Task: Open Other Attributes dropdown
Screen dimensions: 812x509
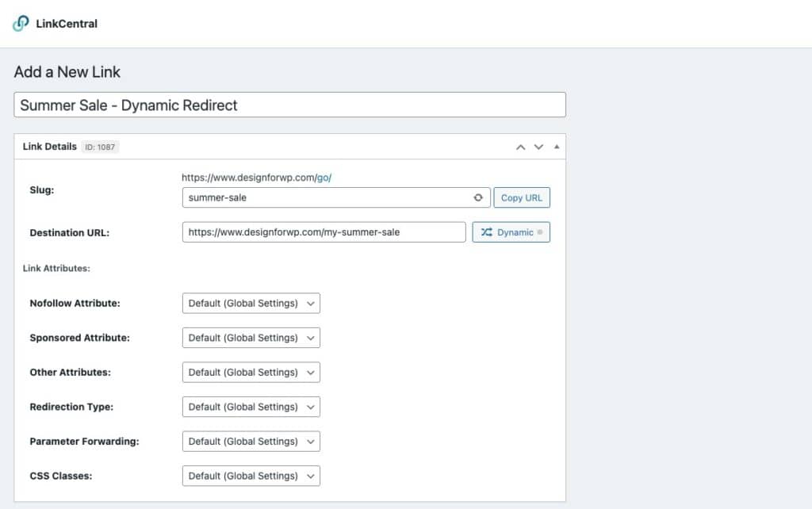Action: pyautogui.click(x=251, y=373)
